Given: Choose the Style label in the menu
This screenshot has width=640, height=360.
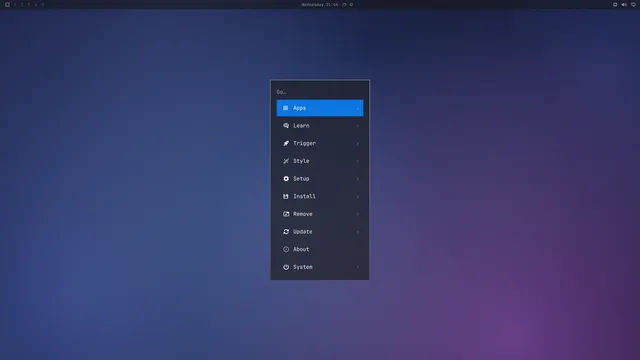Looking at the screenshot, I should pyautogui.click(x=301, y=161).
